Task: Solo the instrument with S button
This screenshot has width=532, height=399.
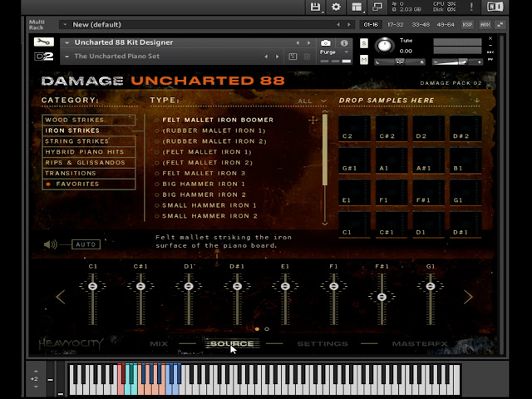Action: [364, 43]
